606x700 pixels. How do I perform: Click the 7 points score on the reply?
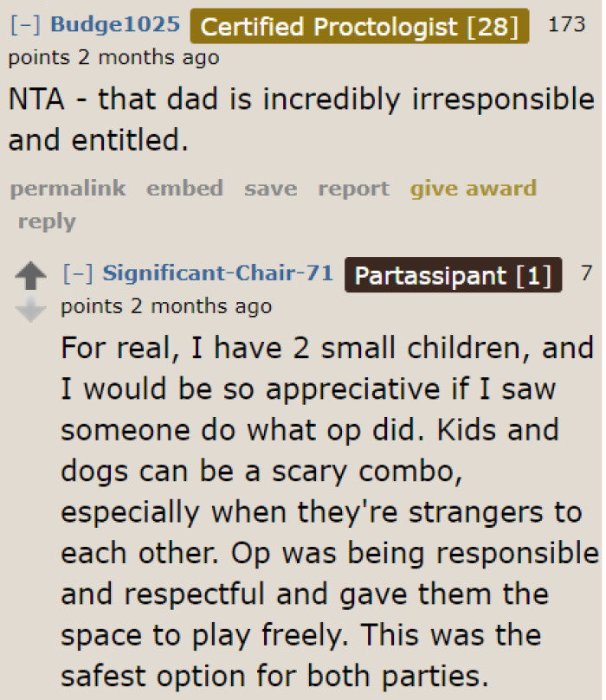585,273
